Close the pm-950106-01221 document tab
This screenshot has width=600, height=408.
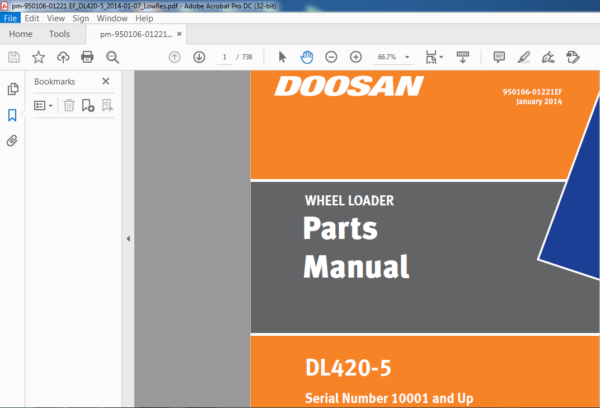[179, 34]
